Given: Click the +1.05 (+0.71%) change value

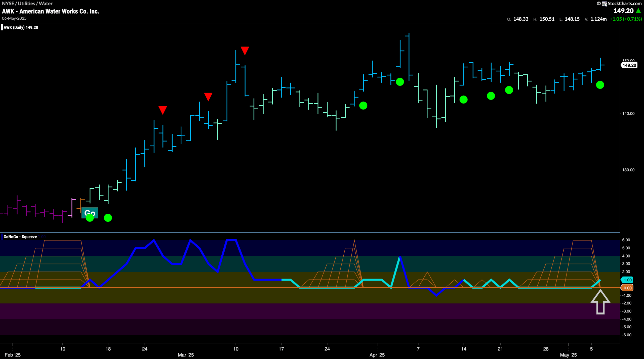Looking at the screenshot, I should pyautogui.click(x=626, y=19).
